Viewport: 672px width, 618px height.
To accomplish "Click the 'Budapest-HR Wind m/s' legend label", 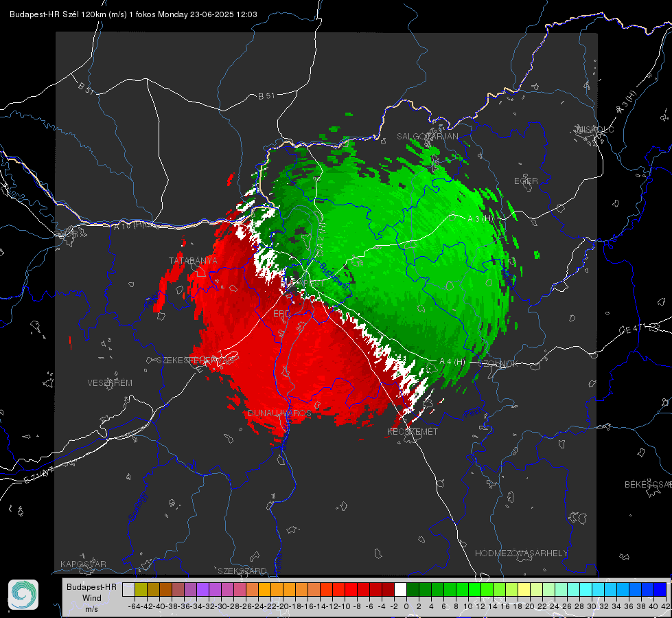I will 91,597.
